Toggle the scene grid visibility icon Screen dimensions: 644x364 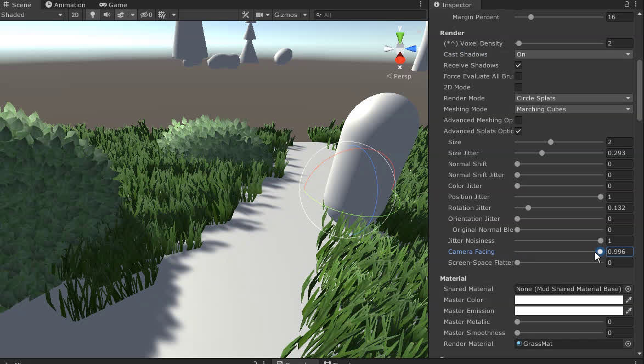162,15
